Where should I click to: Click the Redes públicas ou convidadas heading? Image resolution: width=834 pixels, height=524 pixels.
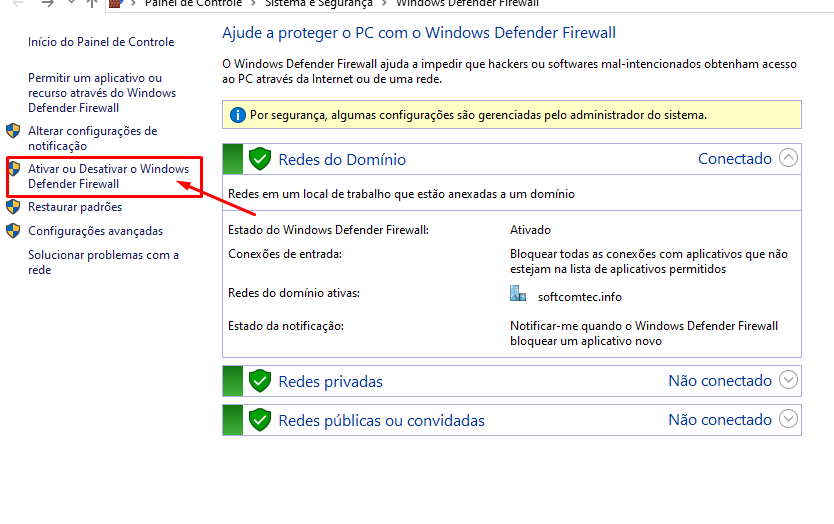pos(381,421)
